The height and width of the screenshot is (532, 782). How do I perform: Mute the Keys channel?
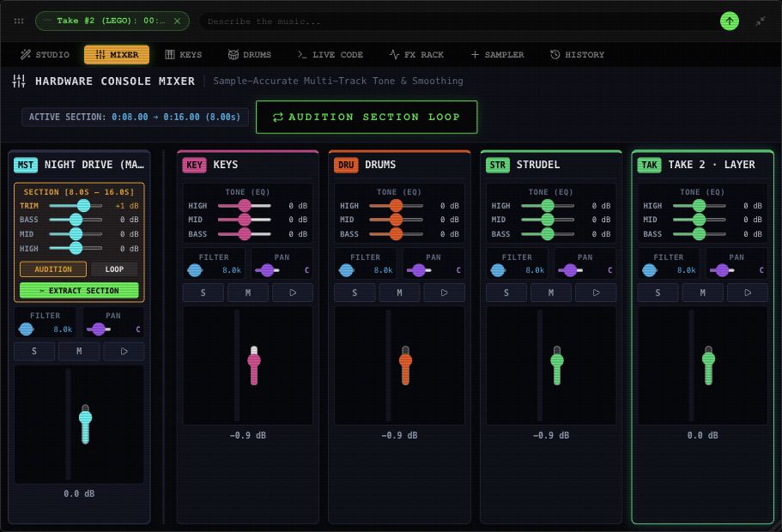click(248, 293)
